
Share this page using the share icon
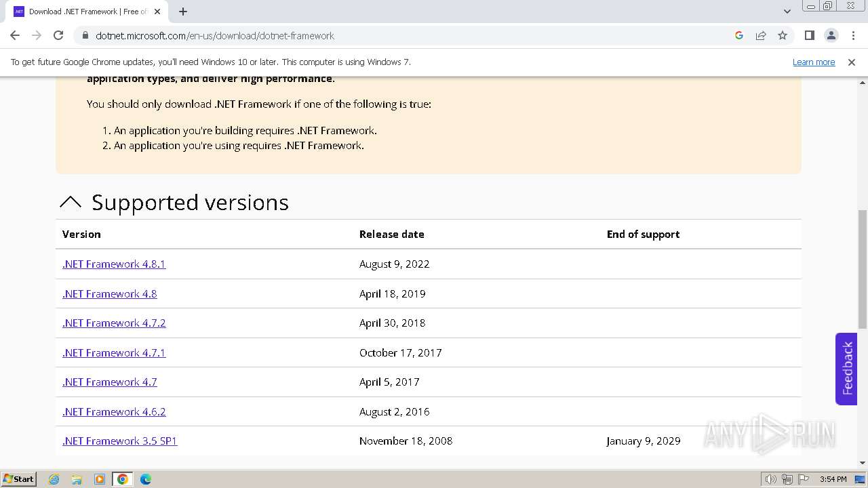pos(761,35)
